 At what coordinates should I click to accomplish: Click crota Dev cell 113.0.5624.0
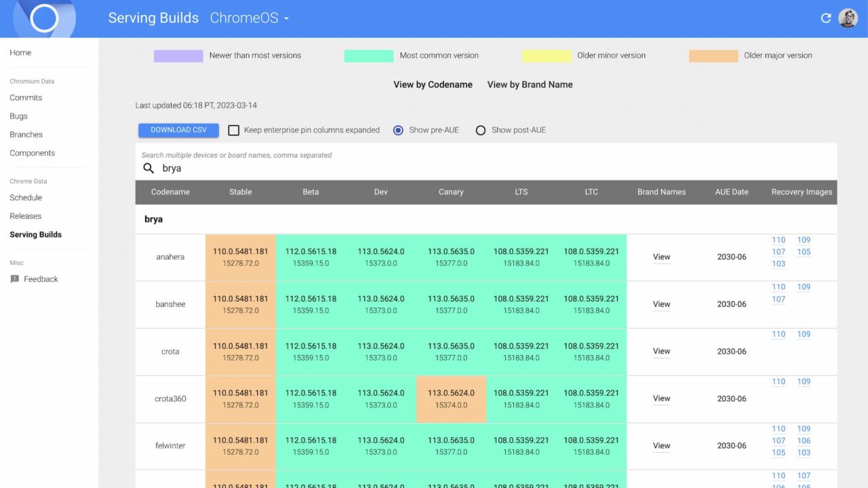[x=381, y=352]
